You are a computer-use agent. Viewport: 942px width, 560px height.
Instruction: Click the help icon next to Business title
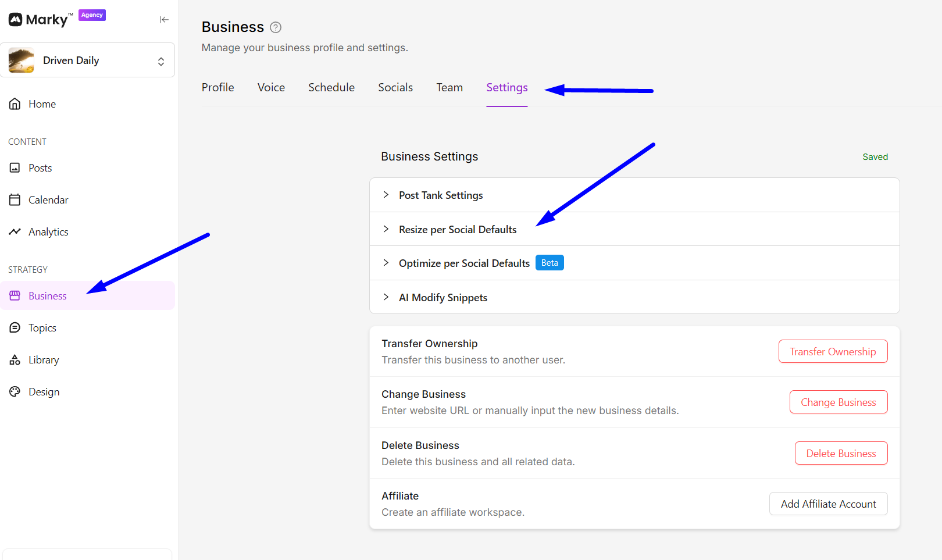[276, 27]
